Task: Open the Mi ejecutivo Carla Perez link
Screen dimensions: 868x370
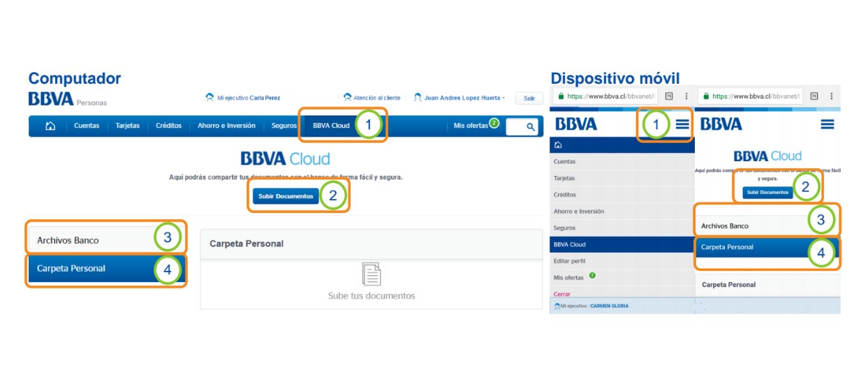Action: (x=249, y=98)
